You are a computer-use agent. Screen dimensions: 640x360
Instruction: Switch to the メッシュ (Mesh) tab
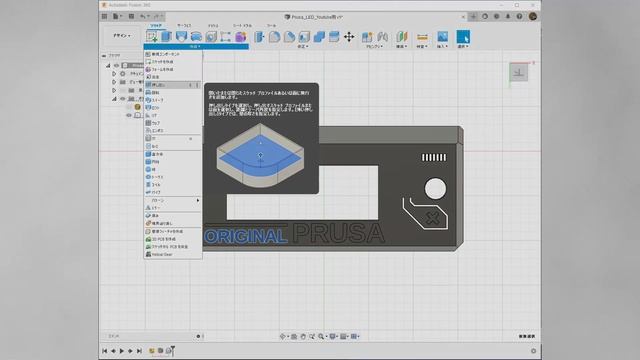(213, 25)
